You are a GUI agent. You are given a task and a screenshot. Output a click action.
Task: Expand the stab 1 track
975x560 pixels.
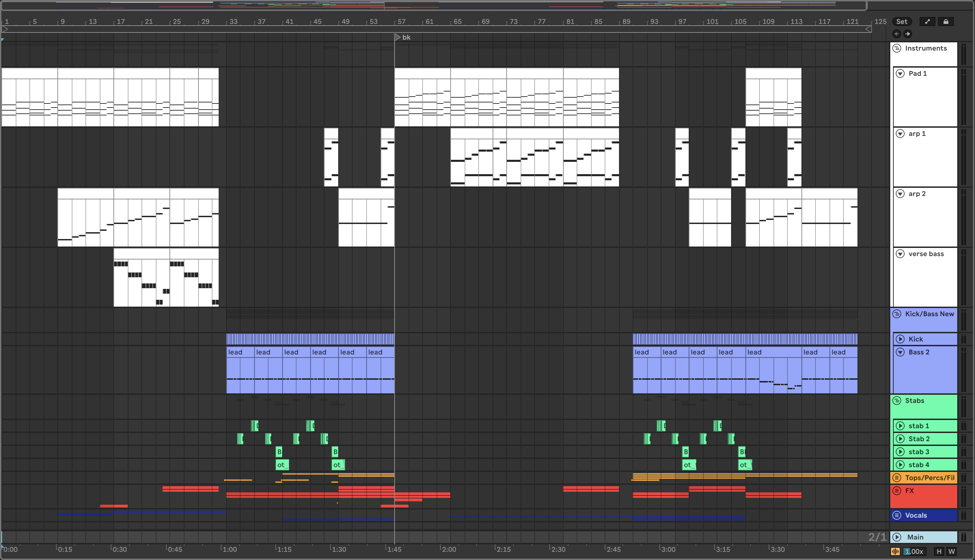900,426
